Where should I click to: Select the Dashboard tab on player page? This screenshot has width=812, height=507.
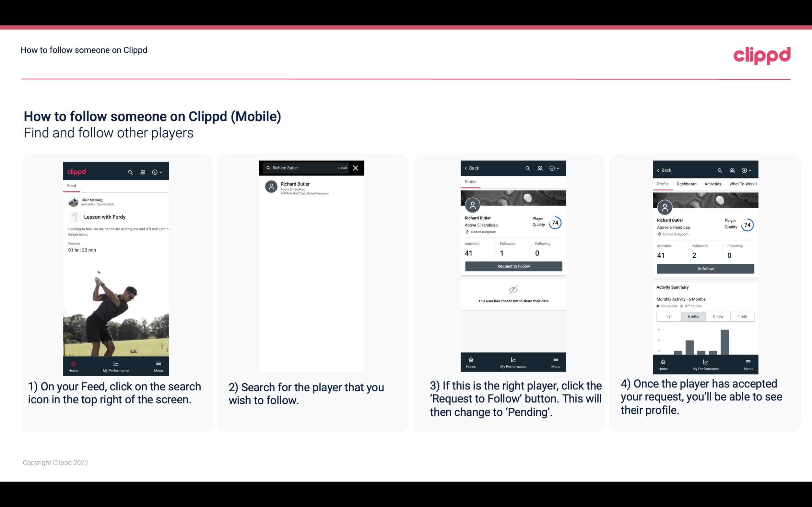pyautogui.click(x=687, y=184)
